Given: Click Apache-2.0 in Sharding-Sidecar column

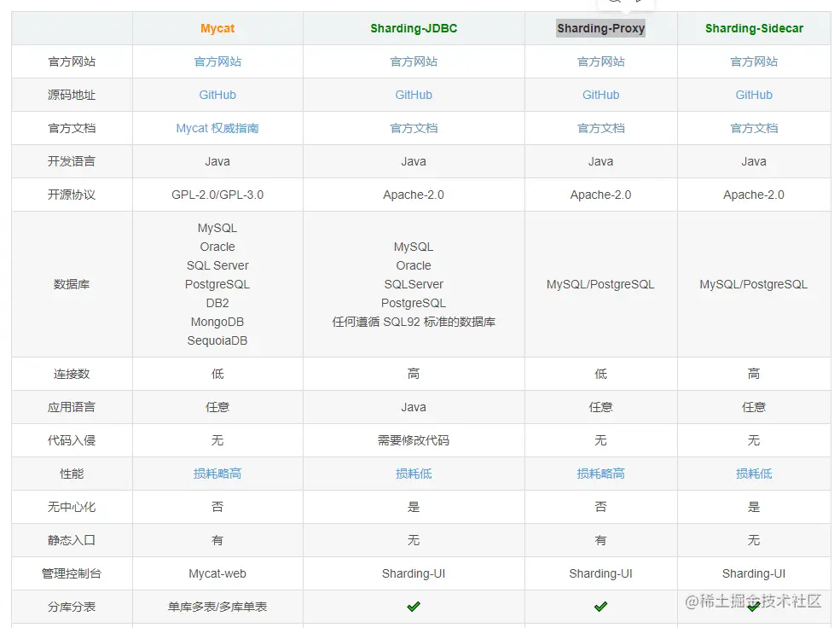Looking at the screenshot, I should point(754,195).
